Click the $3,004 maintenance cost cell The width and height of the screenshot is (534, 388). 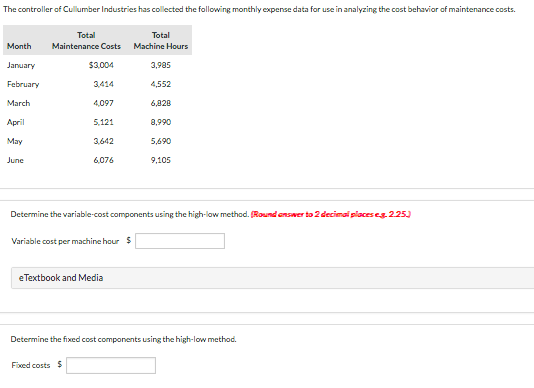(101, 65)
